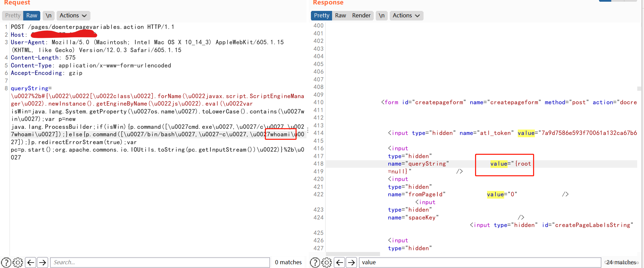Open search settings gear in Request panel
This screenshot has width=644, height=268.
click(18, 263)
